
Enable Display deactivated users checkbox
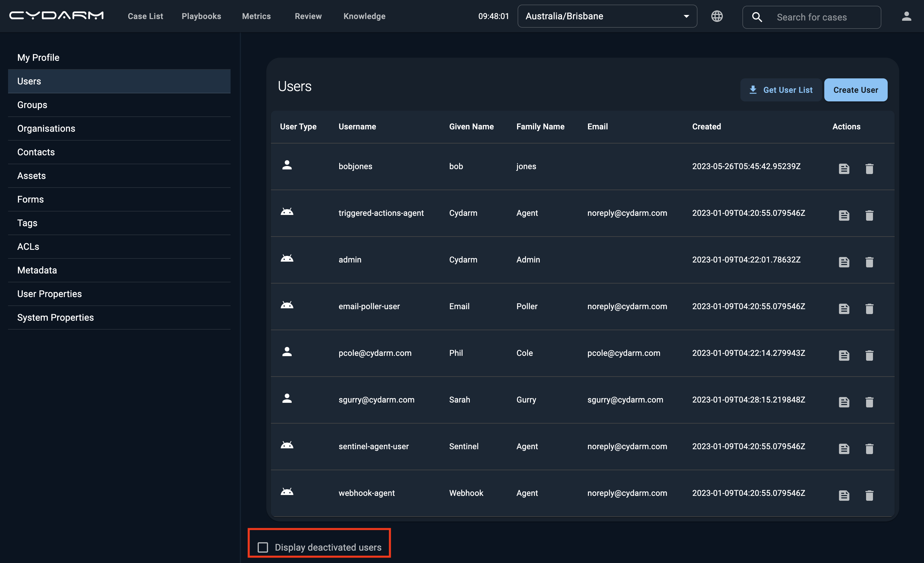coord(263,547)
